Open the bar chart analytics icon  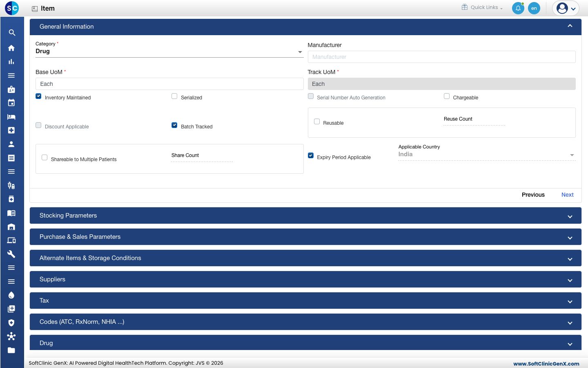[11, 62]
